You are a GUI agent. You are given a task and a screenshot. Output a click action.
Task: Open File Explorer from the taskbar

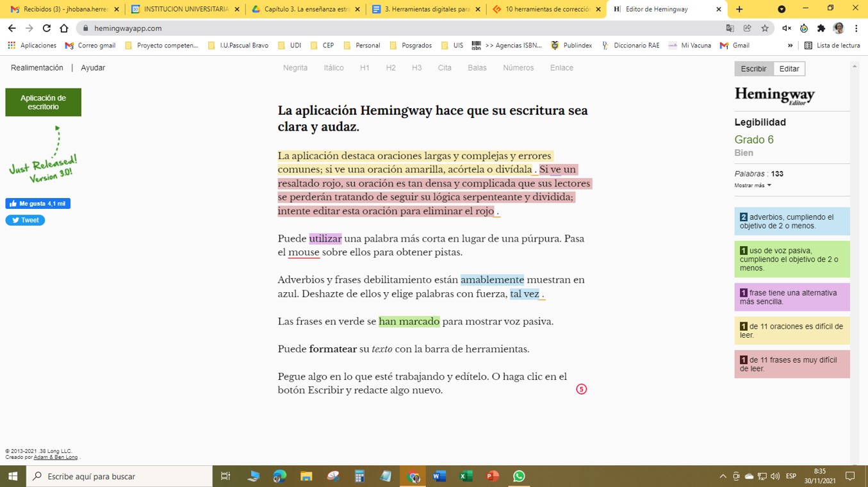306,476
